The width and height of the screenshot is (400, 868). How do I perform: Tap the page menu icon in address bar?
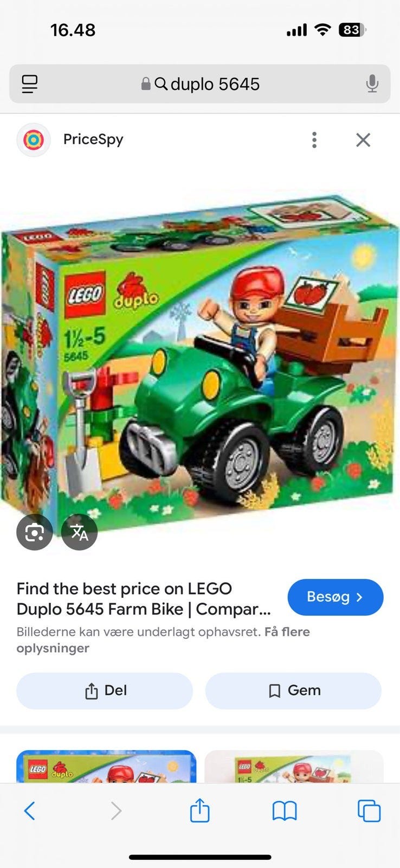coord(30,84)
